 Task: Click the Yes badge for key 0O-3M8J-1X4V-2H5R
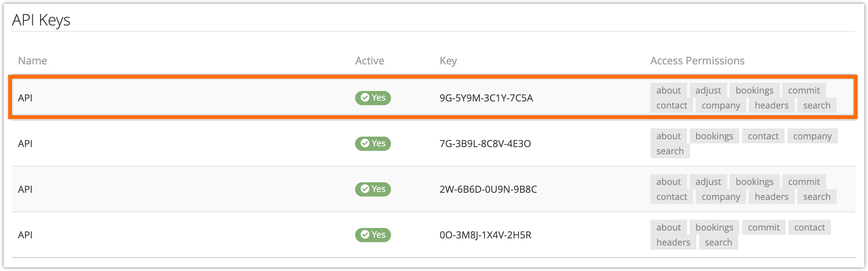373,235
